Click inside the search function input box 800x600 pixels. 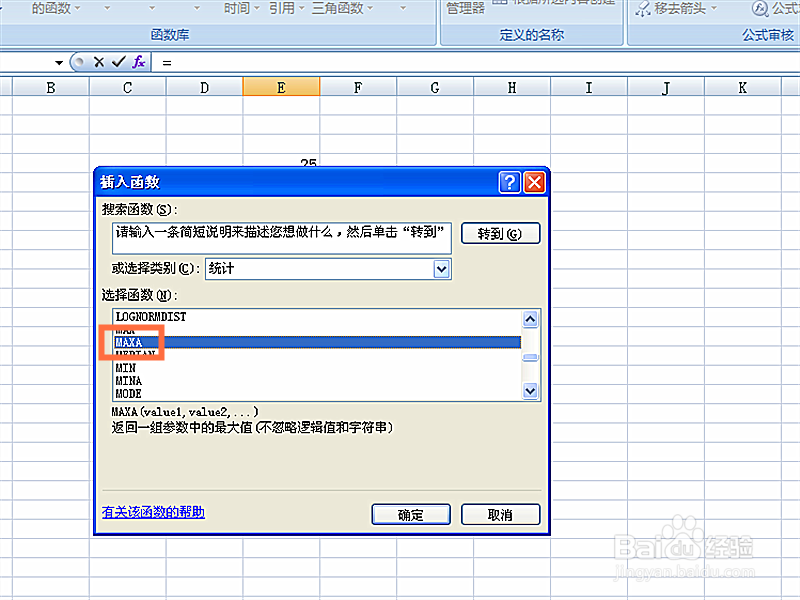tap(280, 233)
